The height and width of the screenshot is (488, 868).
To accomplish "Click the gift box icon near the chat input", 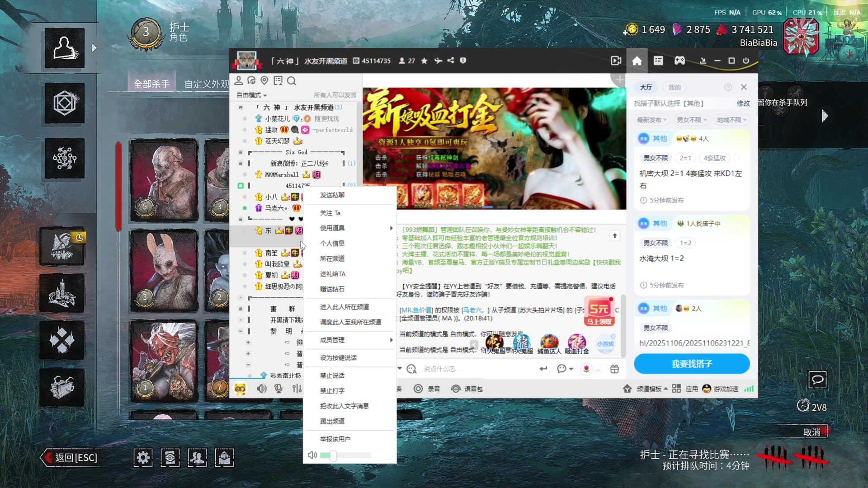I will coord(614,369).
